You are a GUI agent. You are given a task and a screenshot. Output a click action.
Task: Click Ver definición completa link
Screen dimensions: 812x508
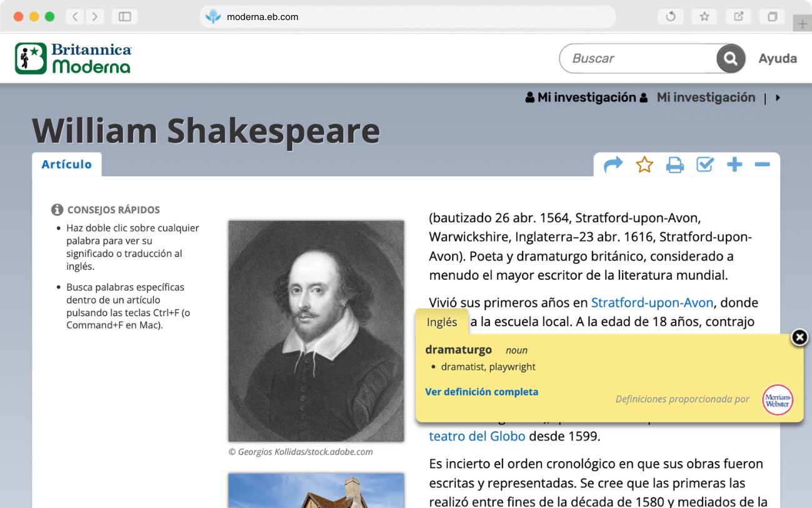(481, 392)
